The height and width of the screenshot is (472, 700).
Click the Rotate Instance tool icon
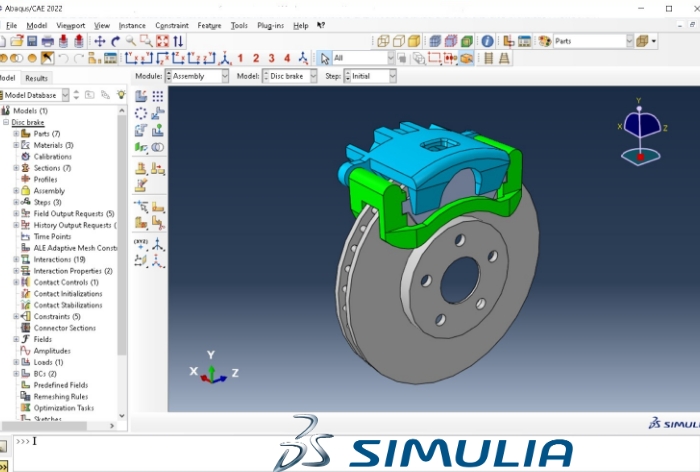tap(141, 130)
